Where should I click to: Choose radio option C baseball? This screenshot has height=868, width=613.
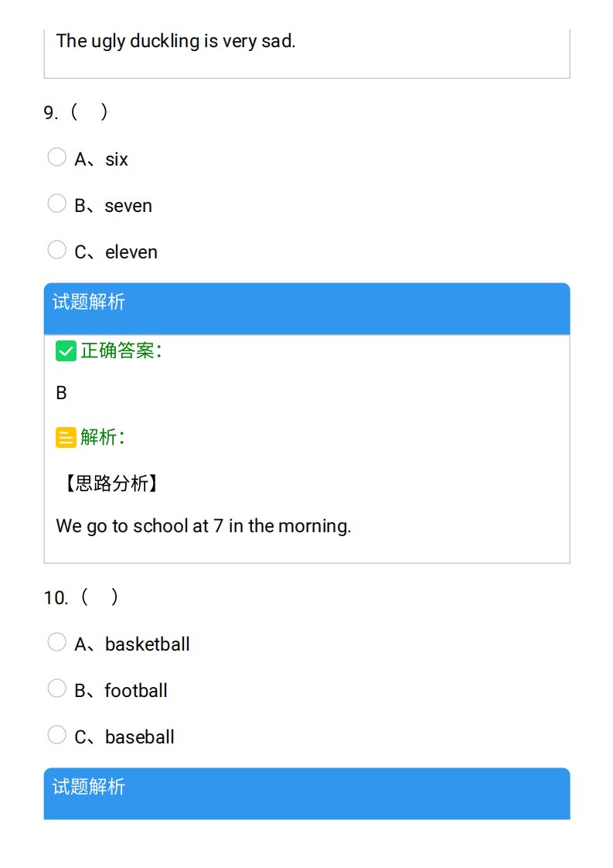click(x=56, y=735)
